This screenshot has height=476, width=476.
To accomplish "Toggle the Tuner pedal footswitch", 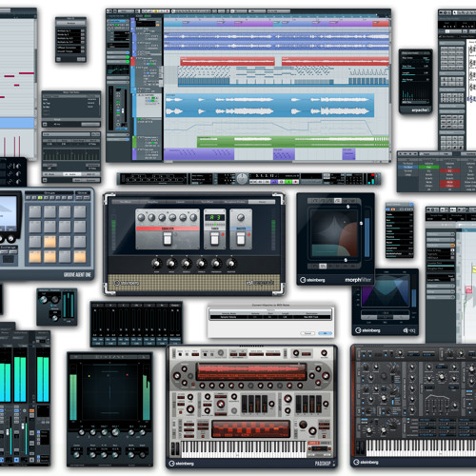I will click(x=214, y=239).
